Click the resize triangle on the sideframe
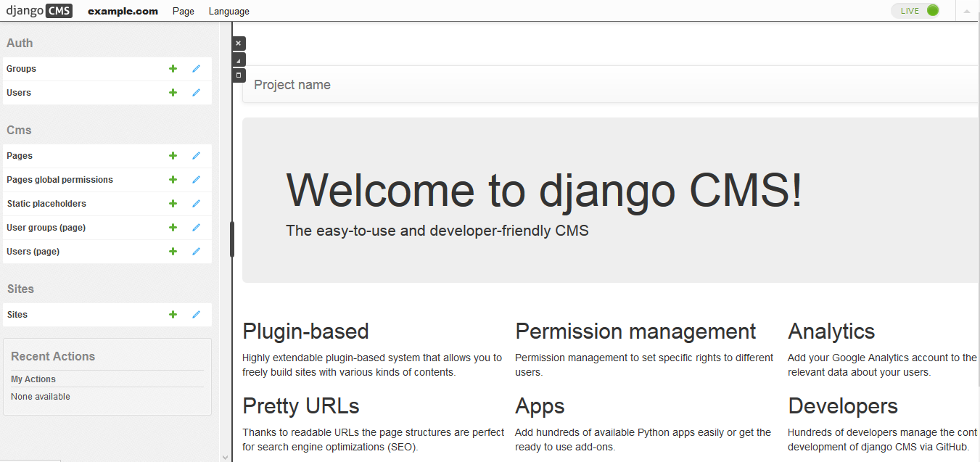Image resolution: width=980 pixels, height=462 pixels. coord(238,59)
